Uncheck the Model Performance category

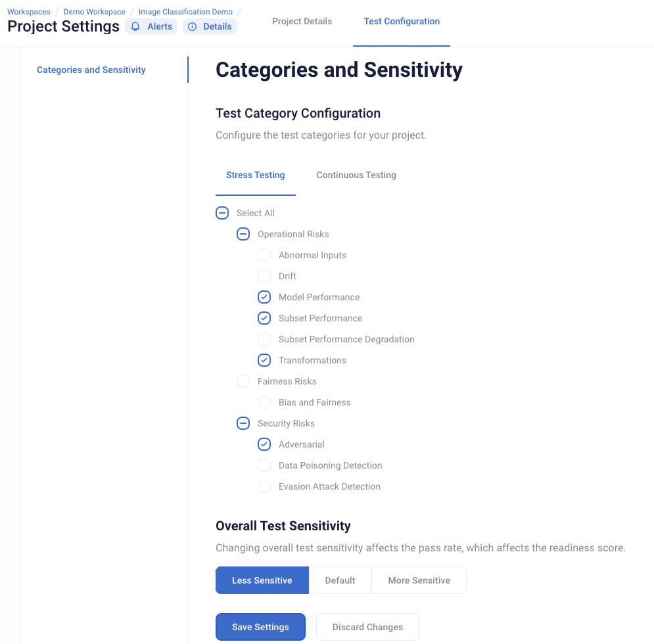pyautogui.click(x=264, y=297)
